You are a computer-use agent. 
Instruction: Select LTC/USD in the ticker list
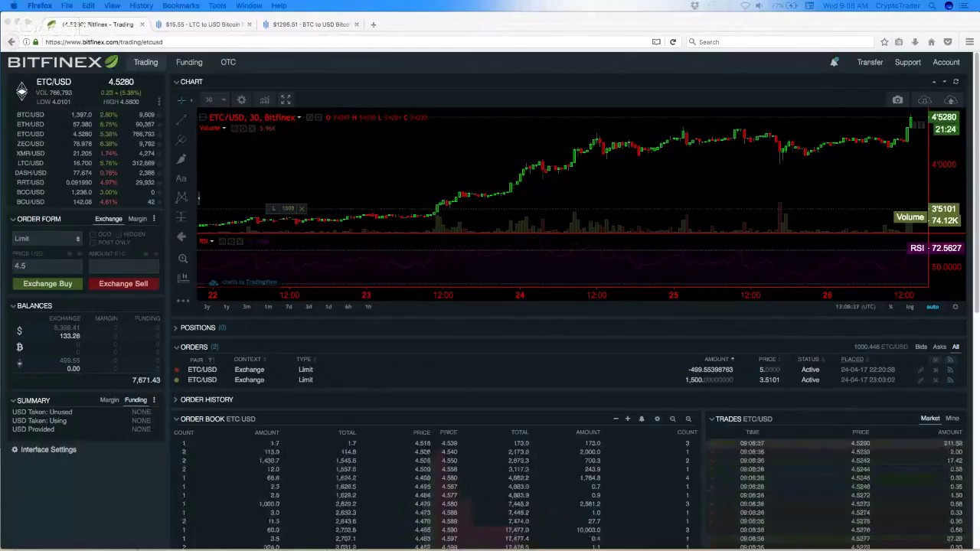[x=85, y=163]
